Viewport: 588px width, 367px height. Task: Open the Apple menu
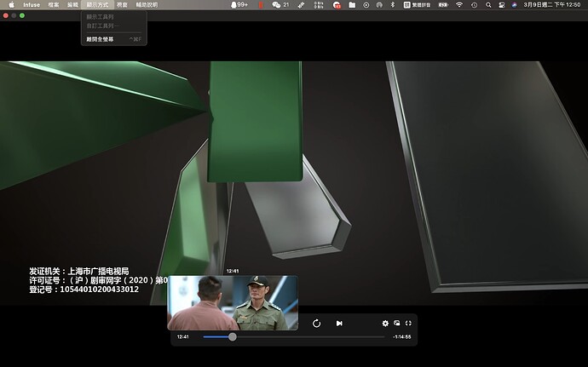coord(11,5)
